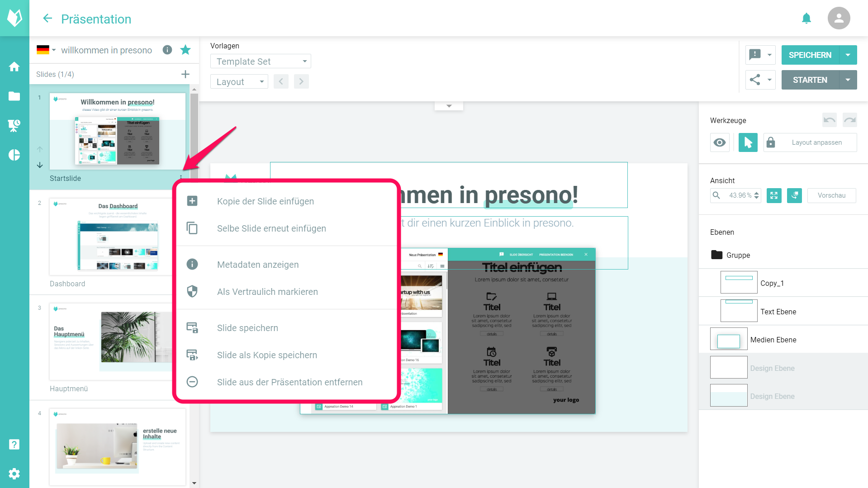Toggle the favorite star for the presentation
This screenshot has width=868, height=488.
[x=185, y=50]
